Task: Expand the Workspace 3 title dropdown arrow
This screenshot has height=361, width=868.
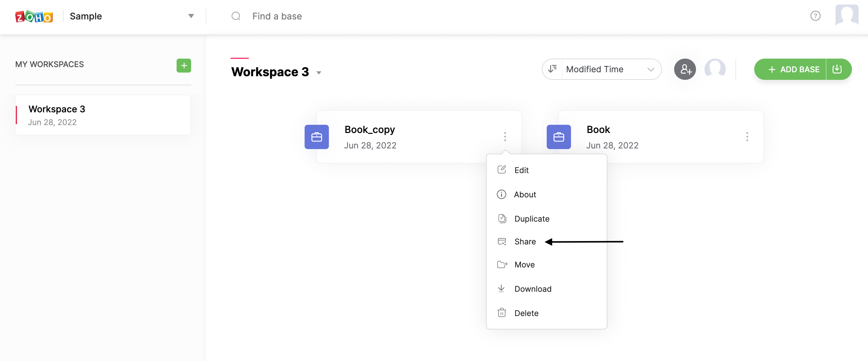Action: coord(319,73)
